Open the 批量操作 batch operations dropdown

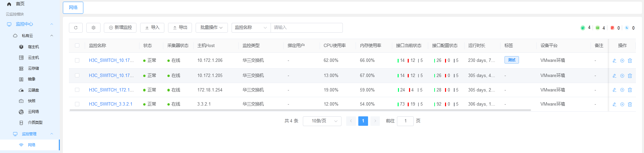coord(212,28)
